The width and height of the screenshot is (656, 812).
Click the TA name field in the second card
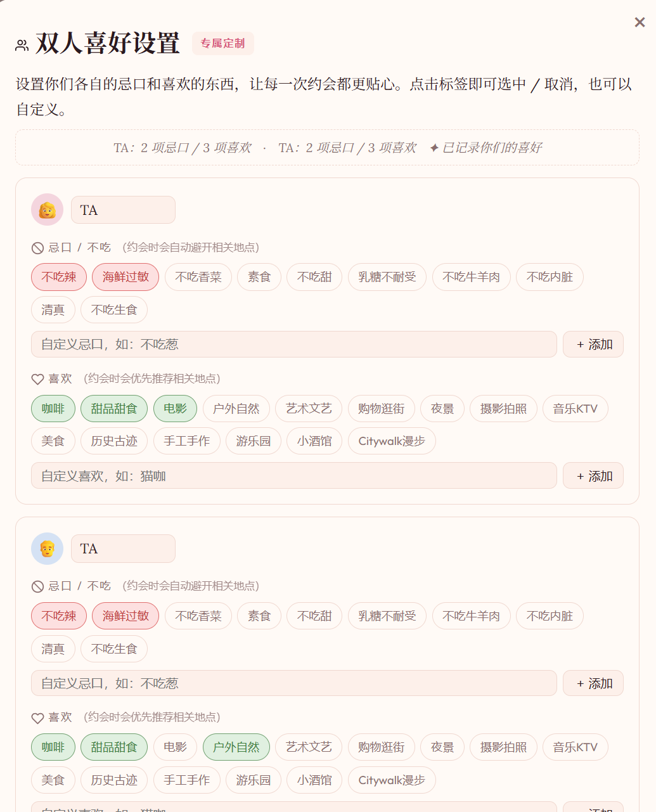click(123, 548)
